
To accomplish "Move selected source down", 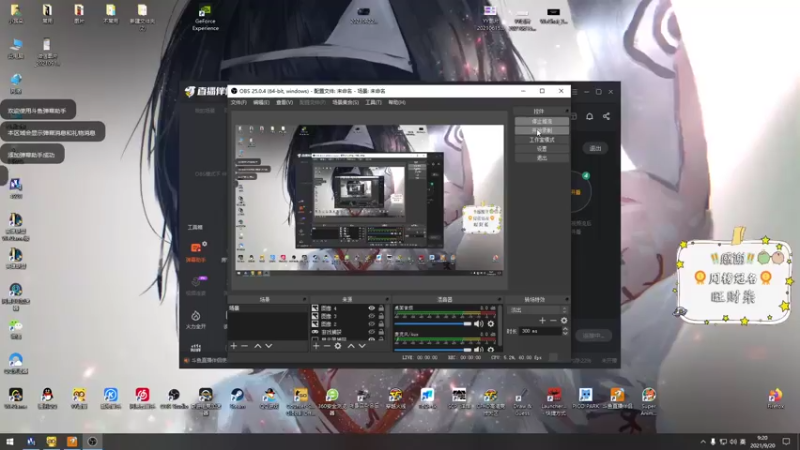I will 362,346.
